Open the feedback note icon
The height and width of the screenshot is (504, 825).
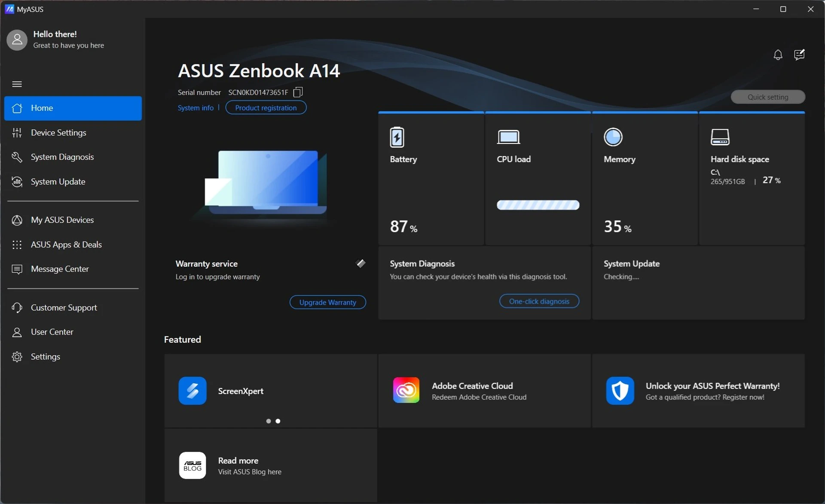click(799, 55)
